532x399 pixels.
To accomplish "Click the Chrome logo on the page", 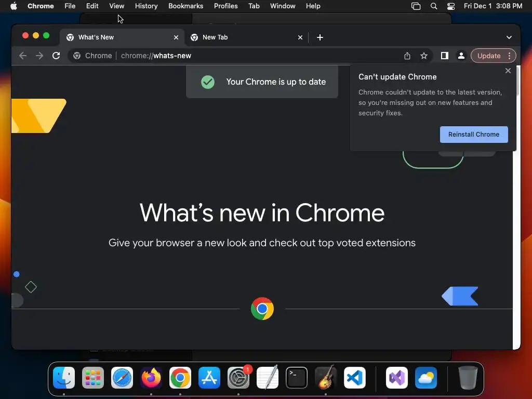I will [x=262, y=309].
